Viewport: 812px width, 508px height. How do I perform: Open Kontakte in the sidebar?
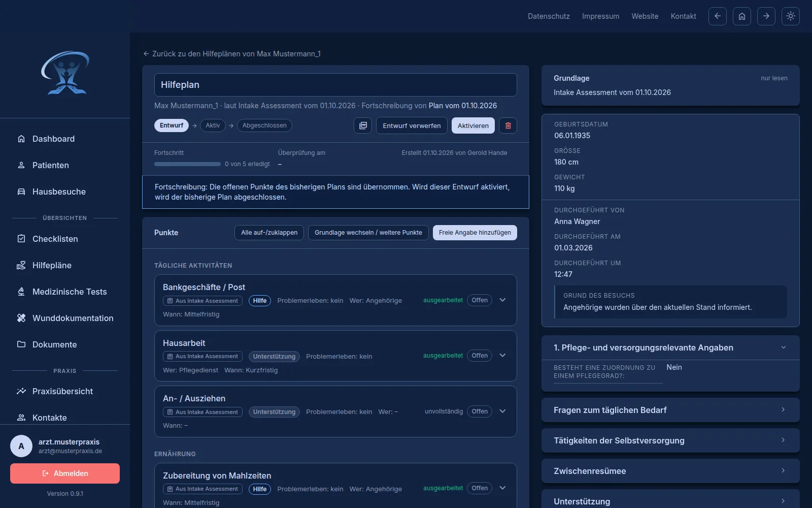65,418
